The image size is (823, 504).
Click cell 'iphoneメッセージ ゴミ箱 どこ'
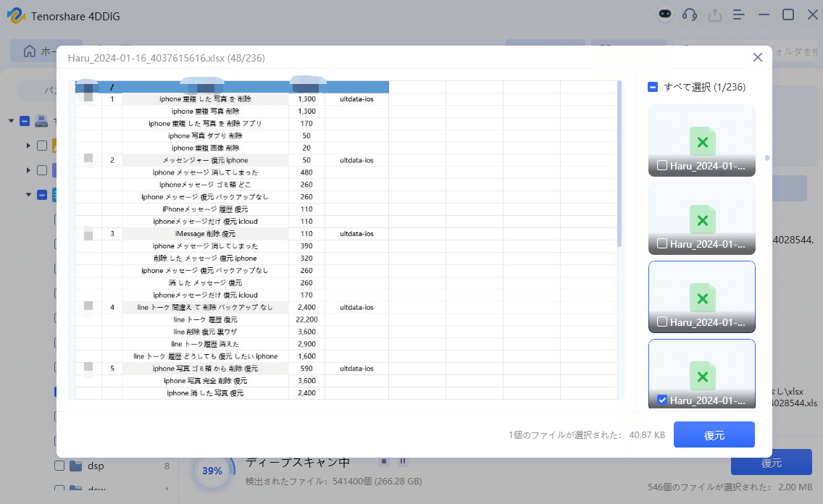pyautogui.click(x=205, y=185)
